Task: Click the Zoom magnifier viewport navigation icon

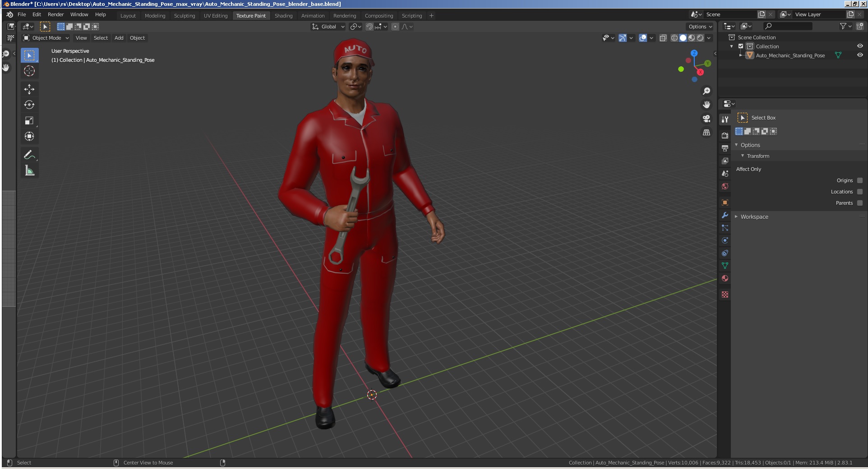Action: pyautogui.click(x=706, y=91)
